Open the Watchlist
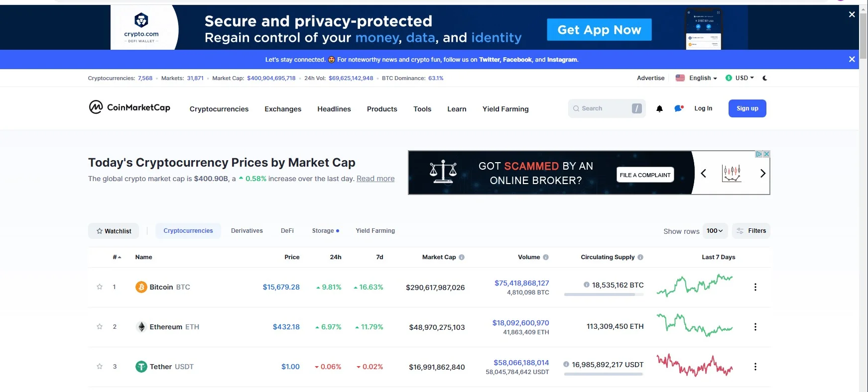This screenshot has height=392, width=868. pos(114,231)
